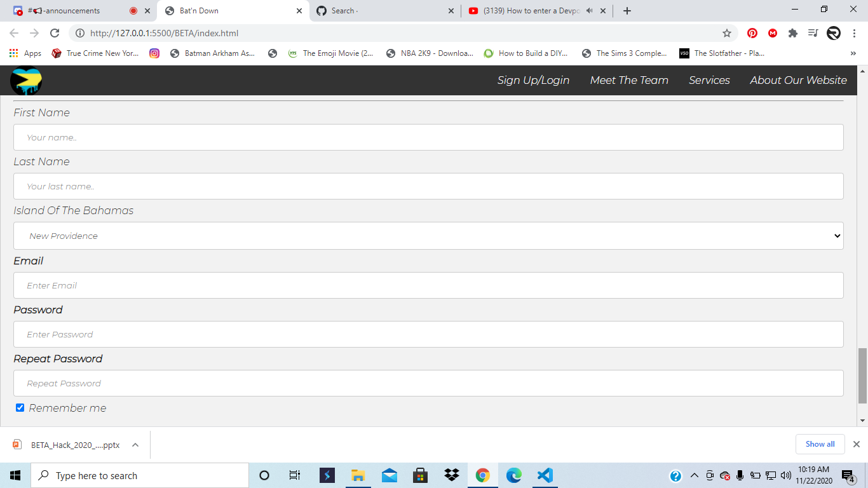This screenshot has height=488, width=868.
Task: Click the browser address bar URL
Action: coord(164,33)
